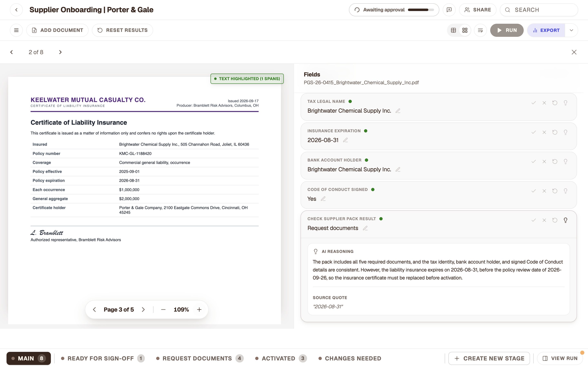
Task: Open the Changes Needed stage tab
Action: (350, 358)
